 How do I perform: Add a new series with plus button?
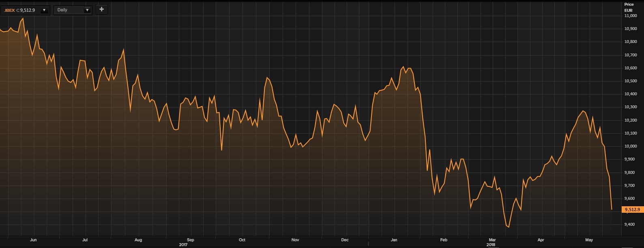(102, 9)
